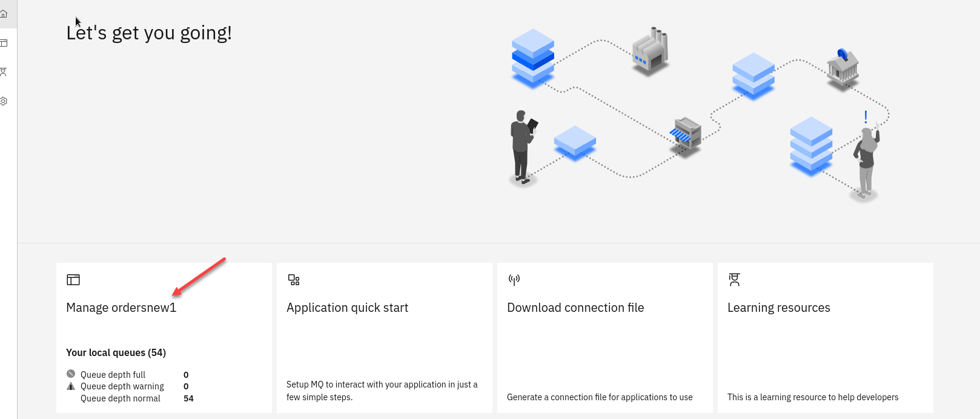Open the settings gear in the sidebar
The height and width of the screenshot is (419, 980).
pos(4,101)
